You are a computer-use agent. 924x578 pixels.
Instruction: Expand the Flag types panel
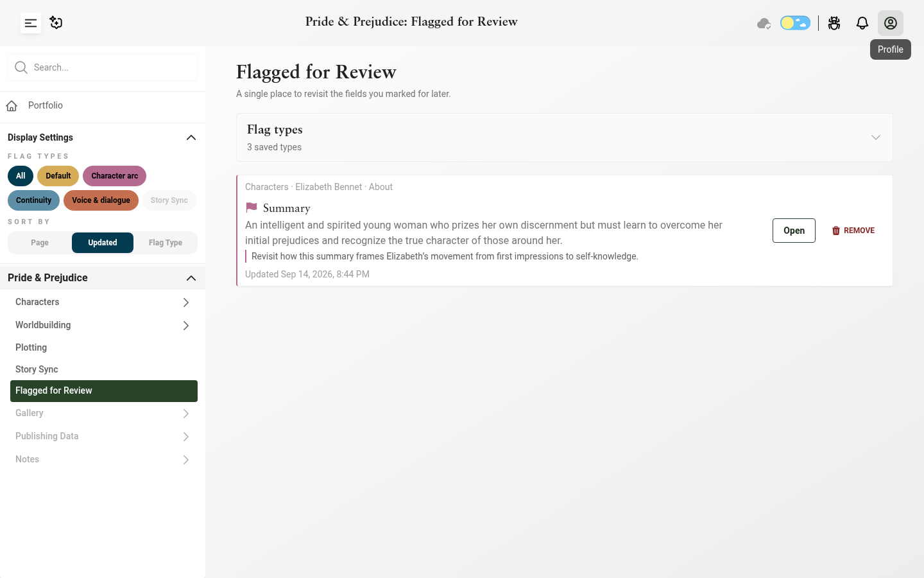[876, 137]
